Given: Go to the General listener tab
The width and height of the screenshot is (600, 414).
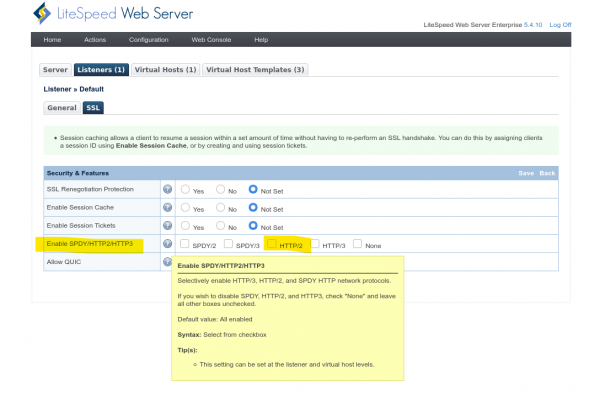Looking at the screenshot, I should pos(61,107).
